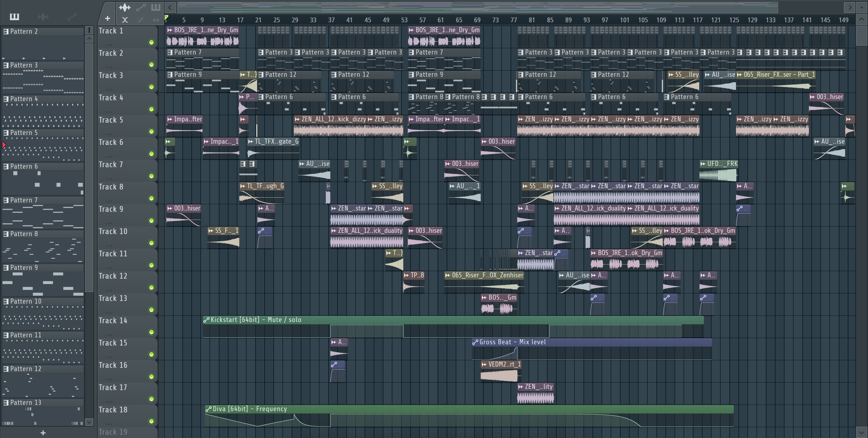Viewport: 868px width, 438px height.
Task: Click the Pattern 2 piano icon in picker
Action: [6, 31]
